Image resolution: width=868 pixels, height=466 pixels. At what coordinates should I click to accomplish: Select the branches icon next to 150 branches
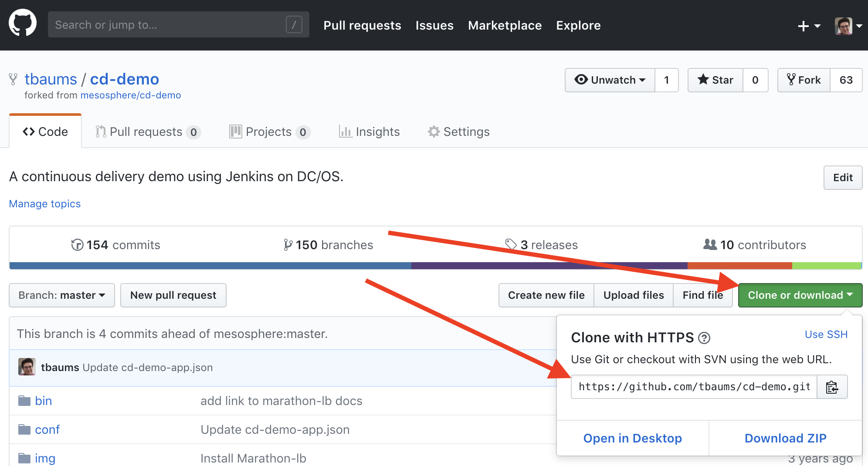point(287,245)
